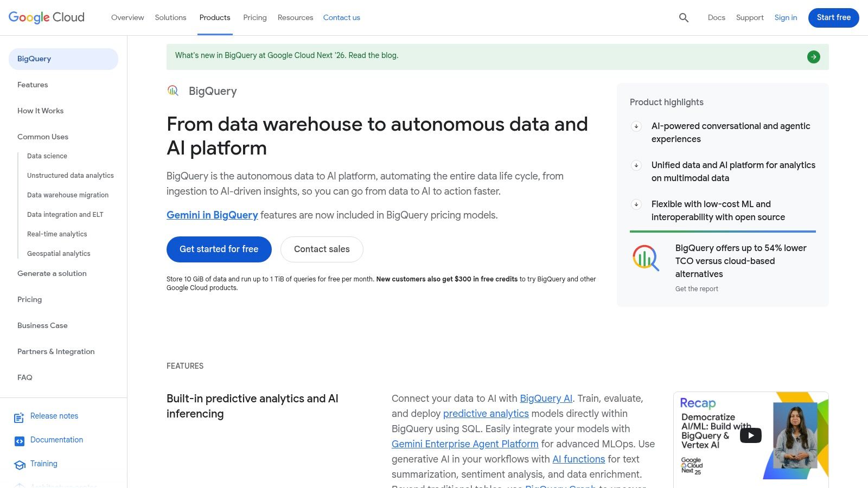Play the Democratize AI/ML video
This screenshot has width=868, height=488.
(751, 435)
